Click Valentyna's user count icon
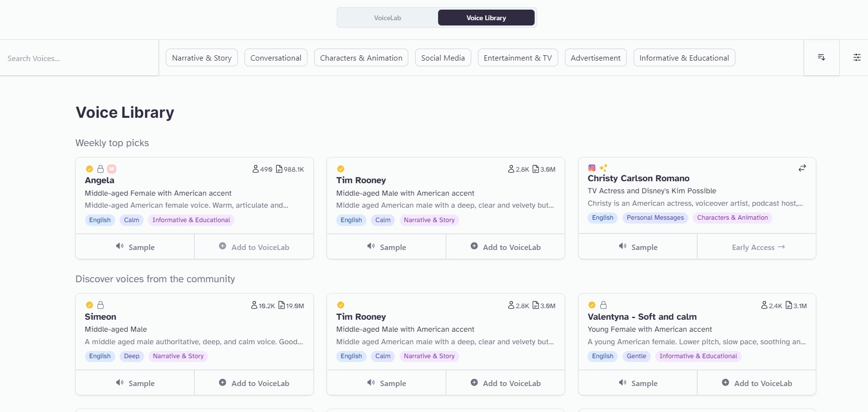868x412 pixels. pos(764,305)
